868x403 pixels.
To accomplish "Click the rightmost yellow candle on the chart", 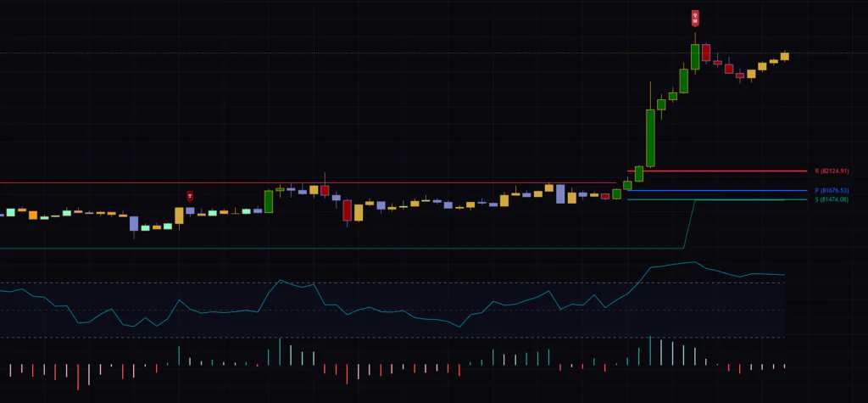I will 784,56.
